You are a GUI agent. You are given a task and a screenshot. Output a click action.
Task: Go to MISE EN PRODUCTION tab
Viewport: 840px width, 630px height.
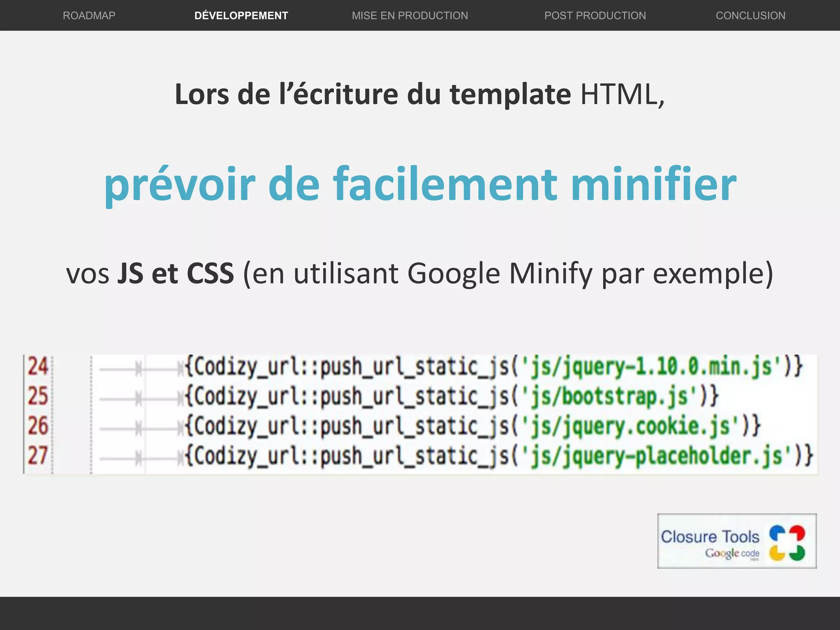[410, 16]
